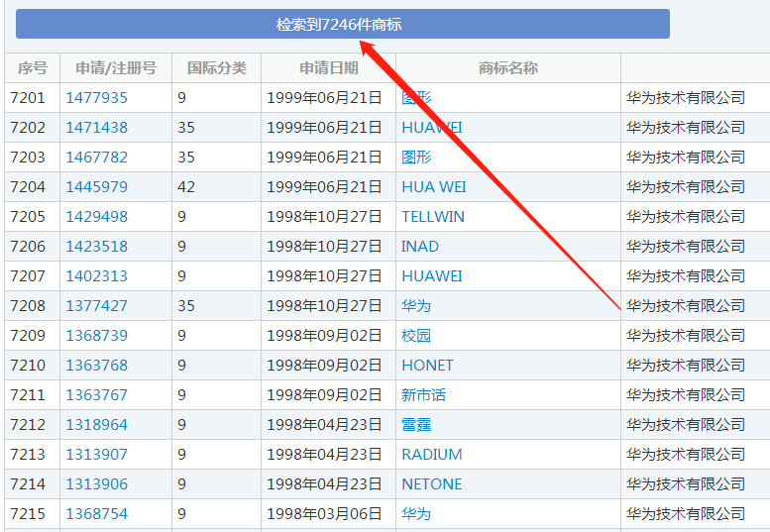Image resolution: width=770 pixels, height=532 pixels.
Task: Open registration number 1423518
Action: coord(97,247)
